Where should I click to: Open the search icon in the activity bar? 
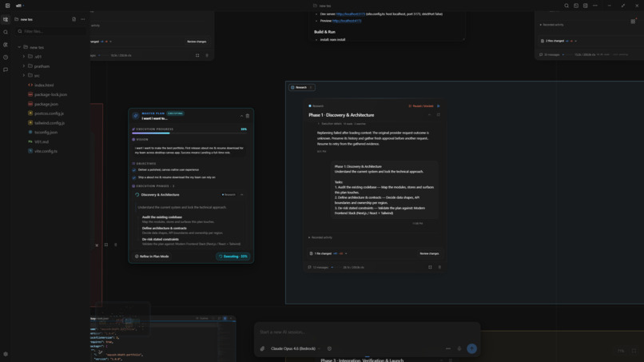pyautogui.click(x=6, y=32)
